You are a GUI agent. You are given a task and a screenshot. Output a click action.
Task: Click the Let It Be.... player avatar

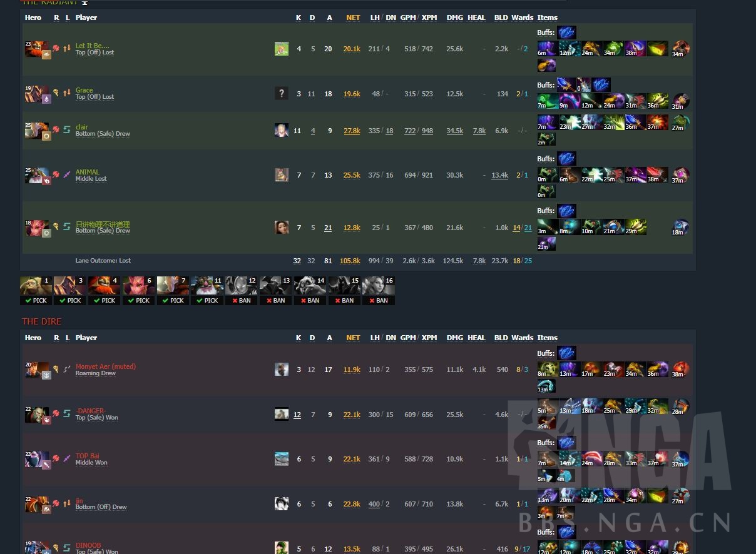(282, 49)
